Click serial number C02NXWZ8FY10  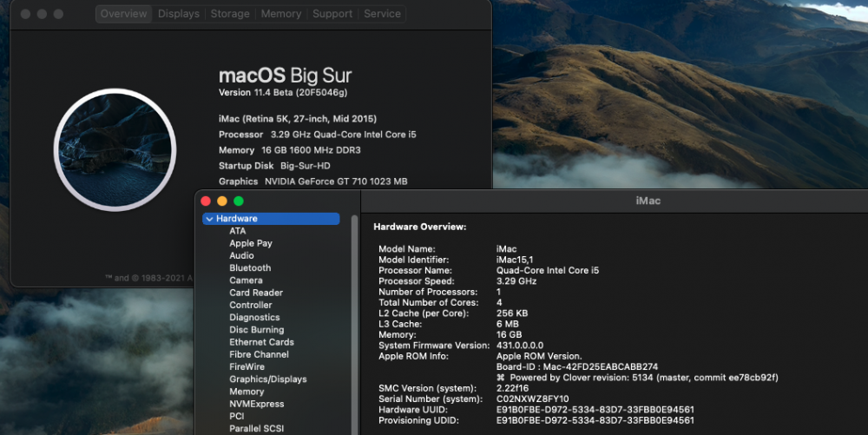click(x=533, y=399)
